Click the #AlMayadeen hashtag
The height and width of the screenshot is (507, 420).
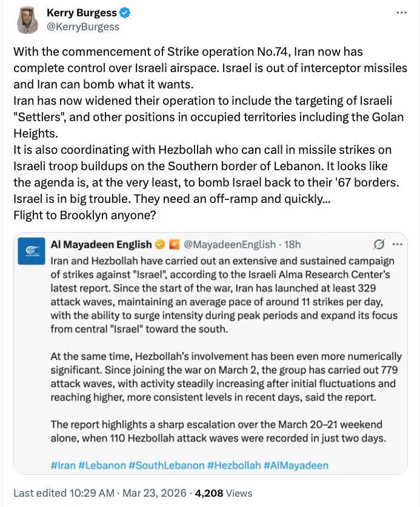pos(296,465)
